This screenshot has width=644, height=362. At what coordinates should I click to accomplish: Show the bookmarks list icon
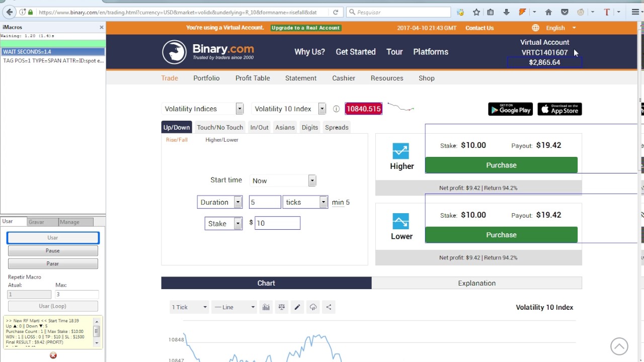pos(490,12)
